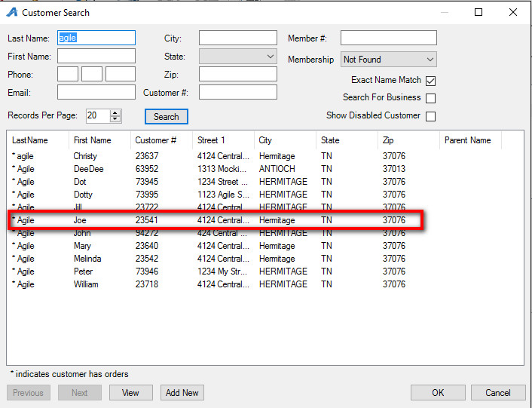Screen dimensions: 532x408
Task: Click zip 37013 cell
Action: [x=394, y=169]
